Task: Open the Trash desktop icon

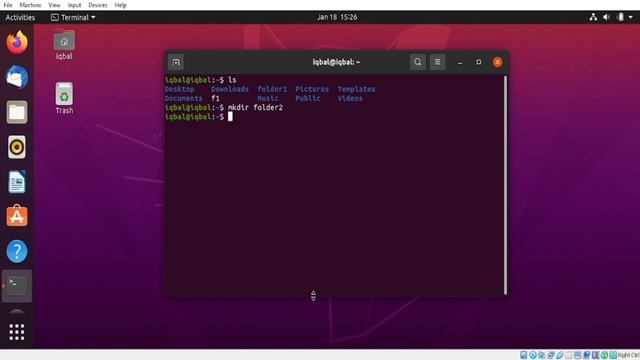Action: (64, 98)
